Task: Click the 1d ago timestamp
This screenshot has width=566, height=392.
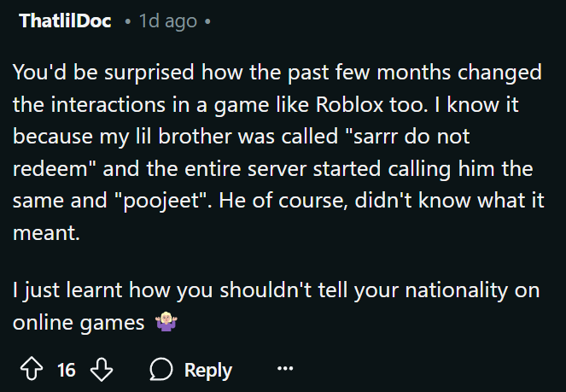Action: click(x=168, y=21)
